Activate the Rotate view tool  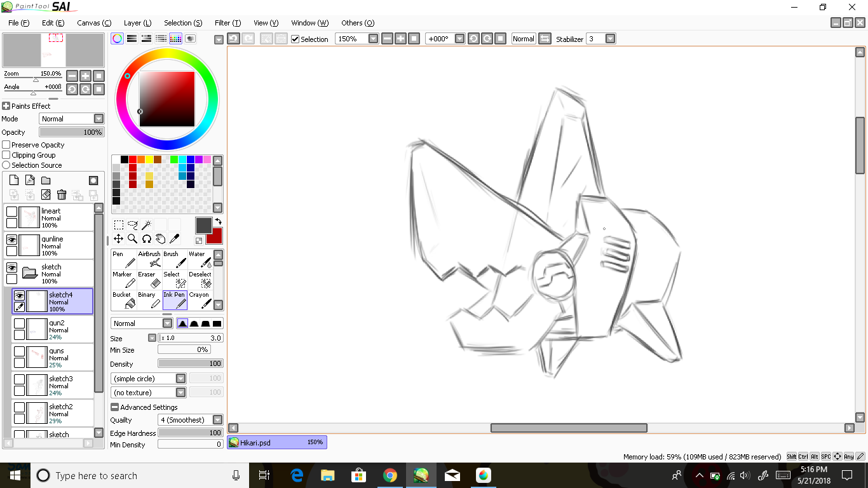tap(146, 239)
